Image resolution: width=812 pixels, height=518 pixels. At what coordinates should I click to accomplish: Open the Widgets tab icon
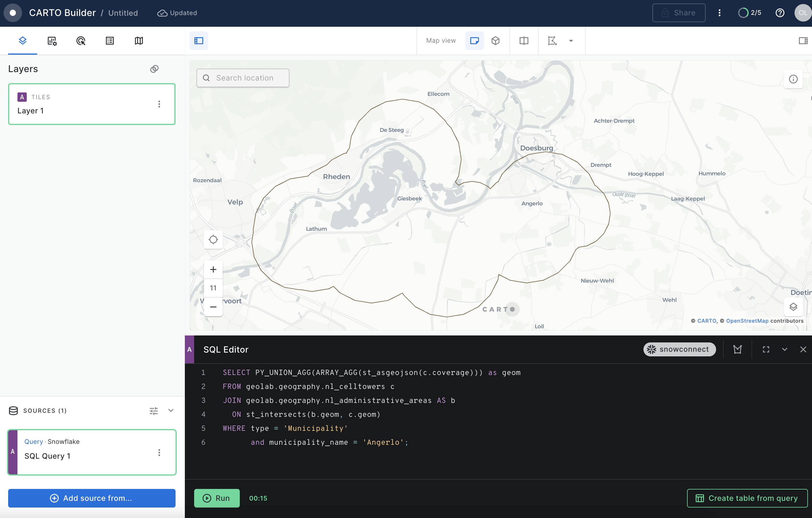pos(52,41)
